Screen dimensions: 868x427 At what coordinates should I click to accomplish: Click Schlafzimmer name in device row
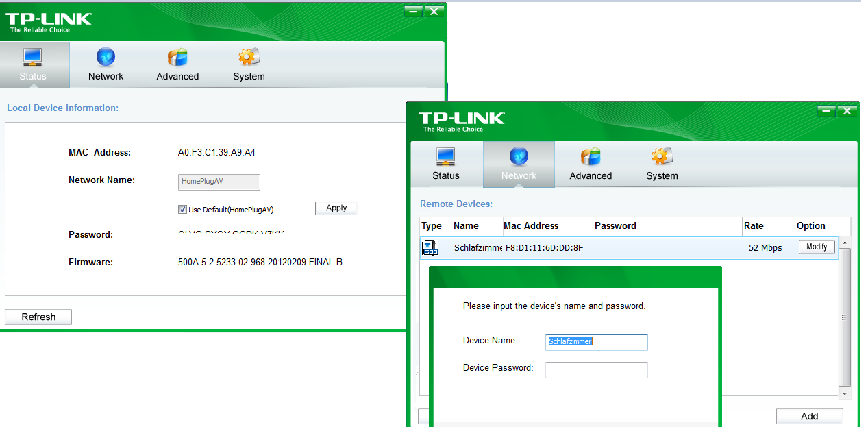pos(478,248)
